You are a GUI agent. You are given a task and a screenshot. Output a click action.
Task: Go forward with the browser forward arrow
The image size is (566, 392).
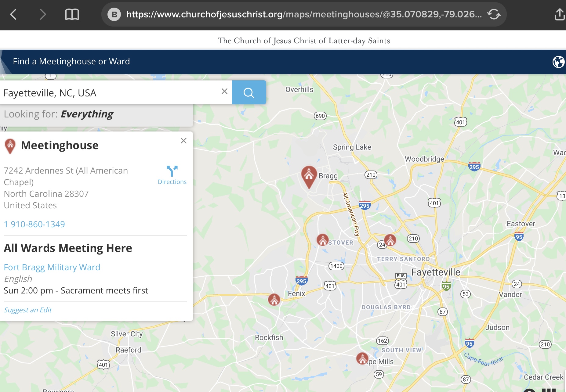[43, 14]
